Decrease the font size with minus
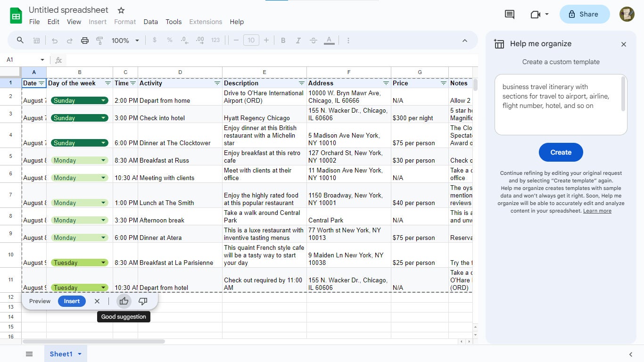Image resolution: width=644 pixels, height=362 pixels. click(x=236, y=41)
